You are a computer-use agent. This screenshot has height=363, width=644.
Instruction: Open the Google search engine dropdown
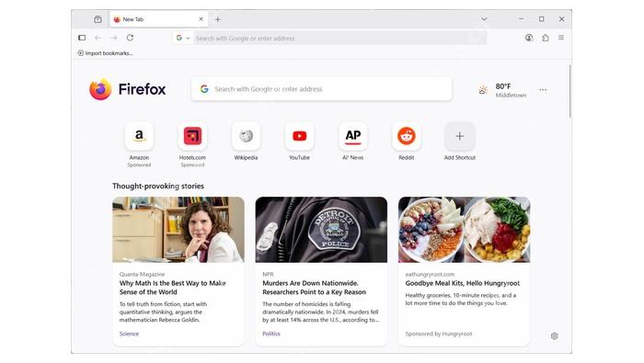point(182,38)
